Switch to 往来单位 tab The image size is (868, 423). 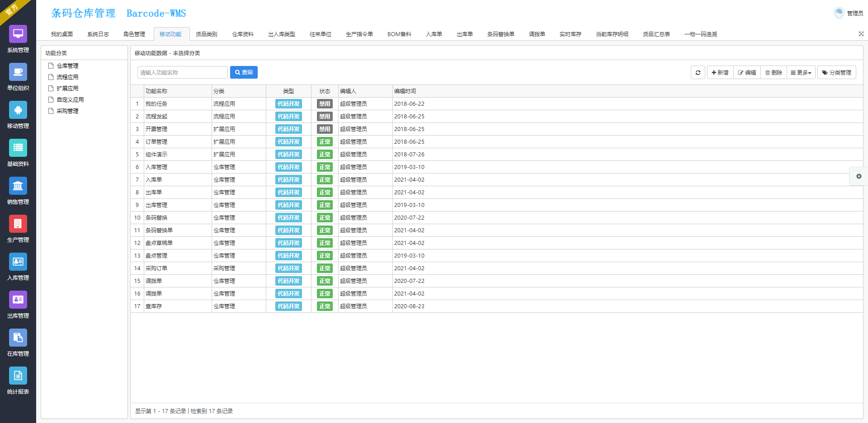pos(321,34)
